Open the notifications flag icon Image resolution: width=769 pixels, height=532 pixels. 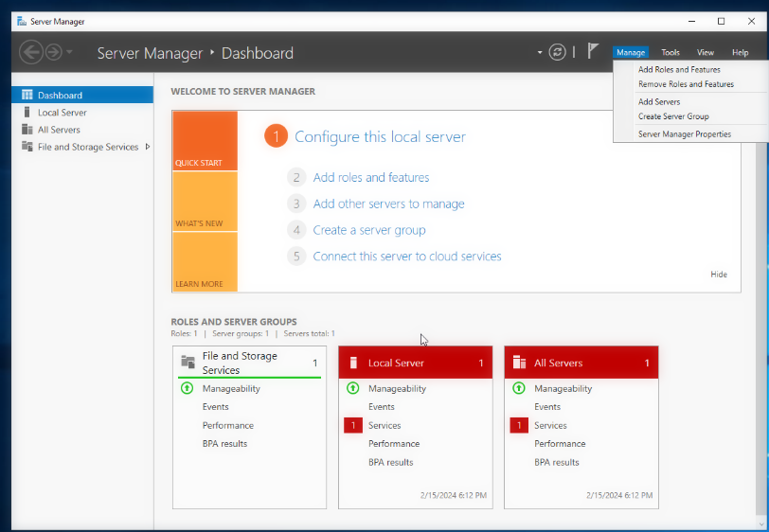[x=593, y=50]
